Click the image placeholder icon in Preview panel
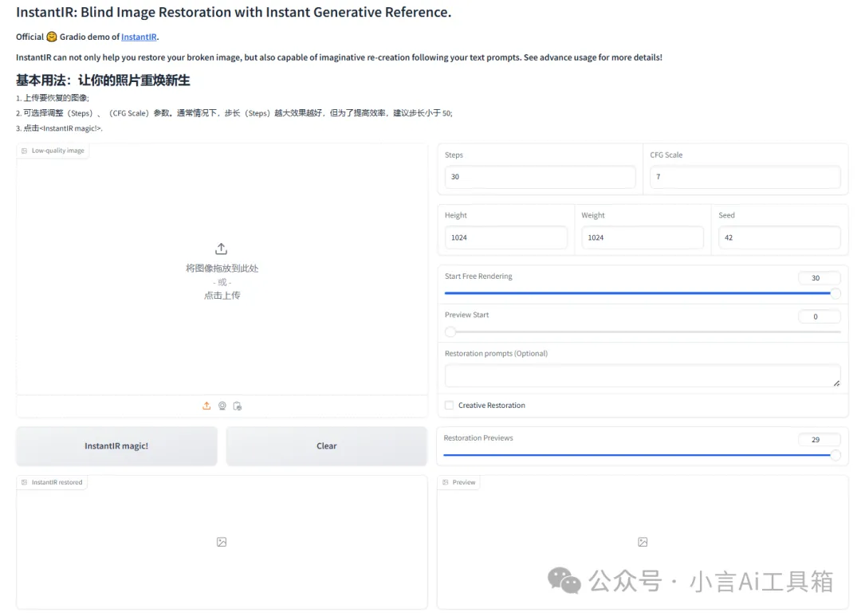Screen dimensions: 861x616 point(643,542)
